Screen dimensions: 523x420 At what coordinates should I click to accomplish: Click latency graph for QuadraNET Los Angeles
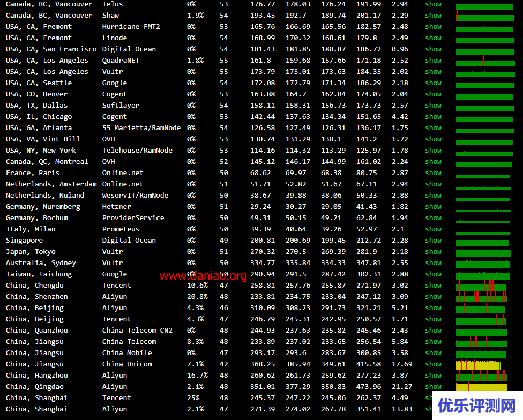pyautogui.click(x=485, y=61)
